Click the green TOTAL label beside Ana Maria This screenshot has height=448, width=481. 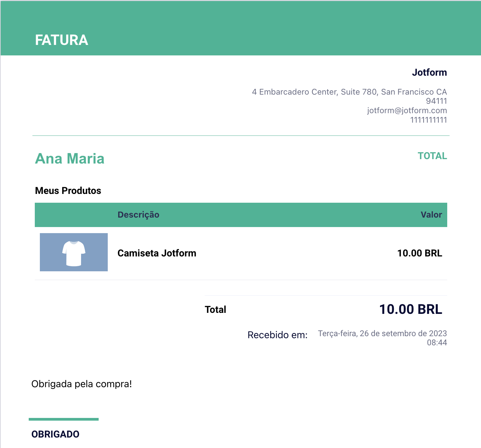click(432, 156)
